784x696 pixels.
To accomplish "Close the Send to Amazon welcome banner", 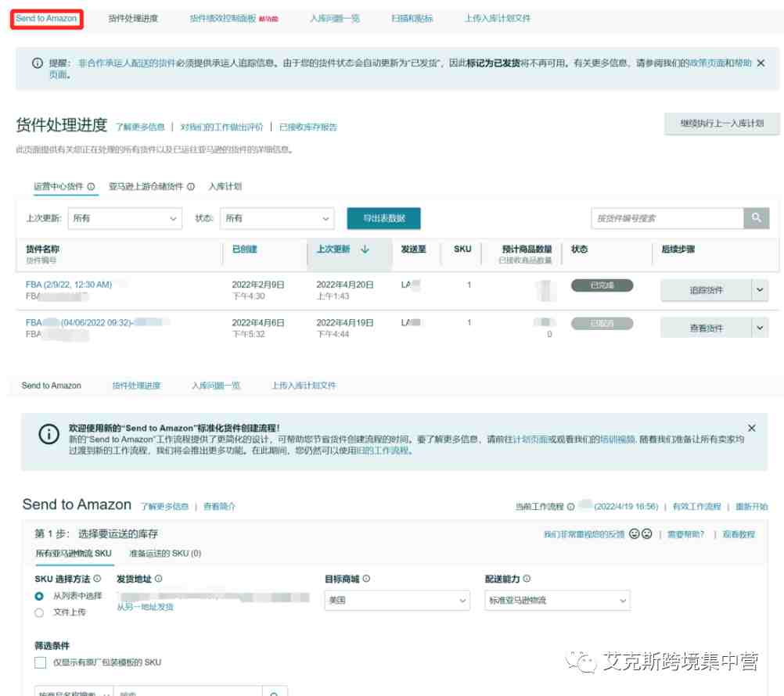I will click(x=751, y=429).
